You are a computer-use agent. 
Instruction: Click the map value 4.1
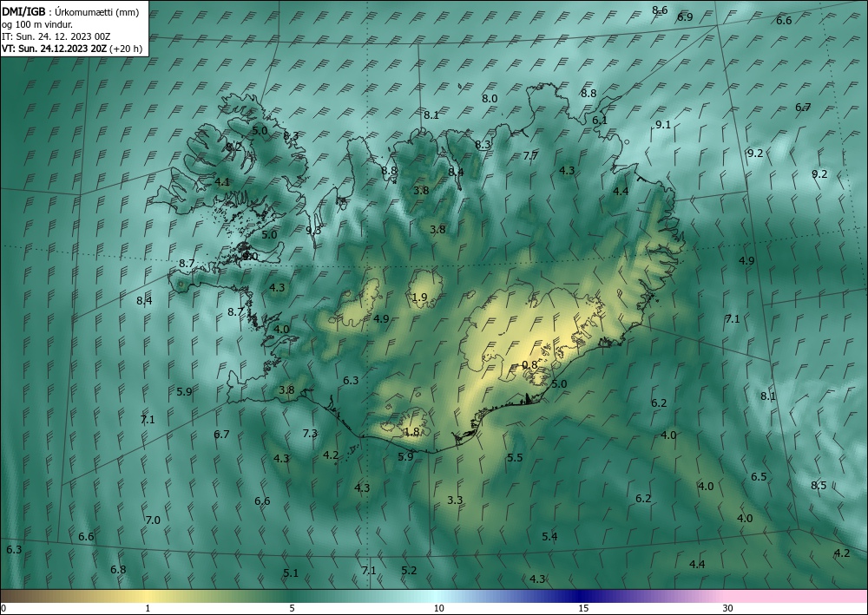coord(222,181)
